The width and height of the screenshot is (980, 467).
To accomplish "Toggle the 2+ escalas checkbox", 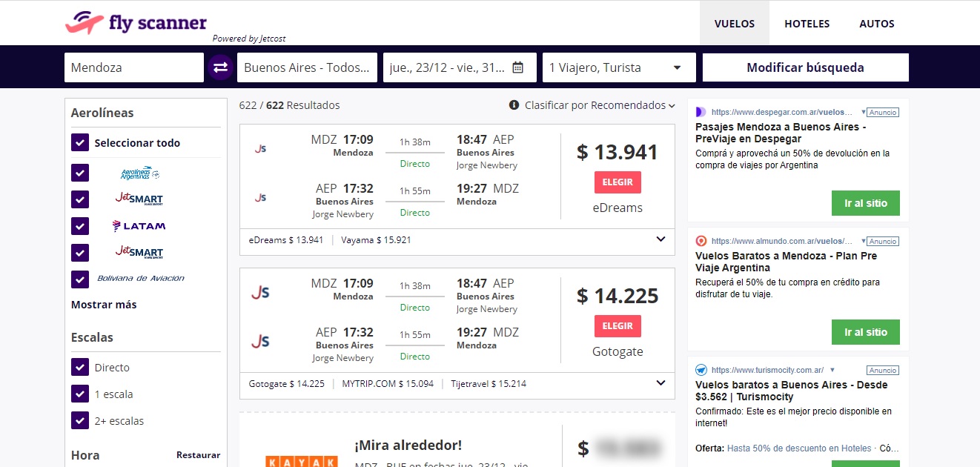I will 80,420.
